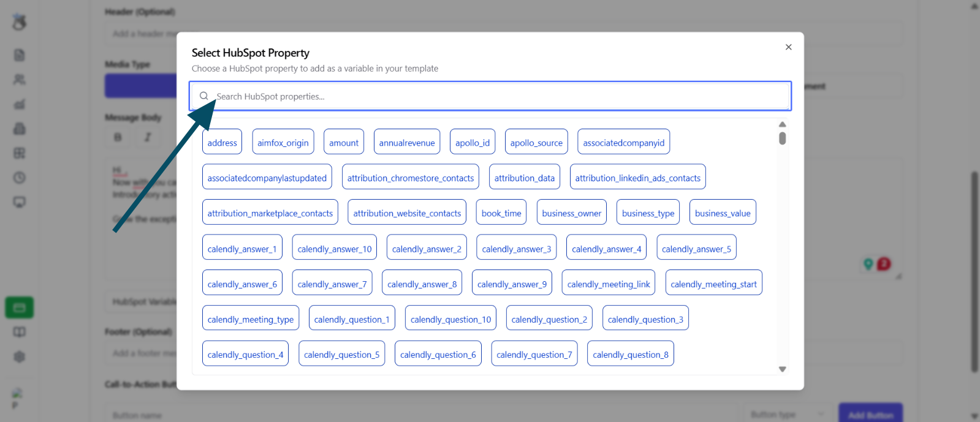Choose the amount property
980x422 pixels.
[x=344, y=142]
